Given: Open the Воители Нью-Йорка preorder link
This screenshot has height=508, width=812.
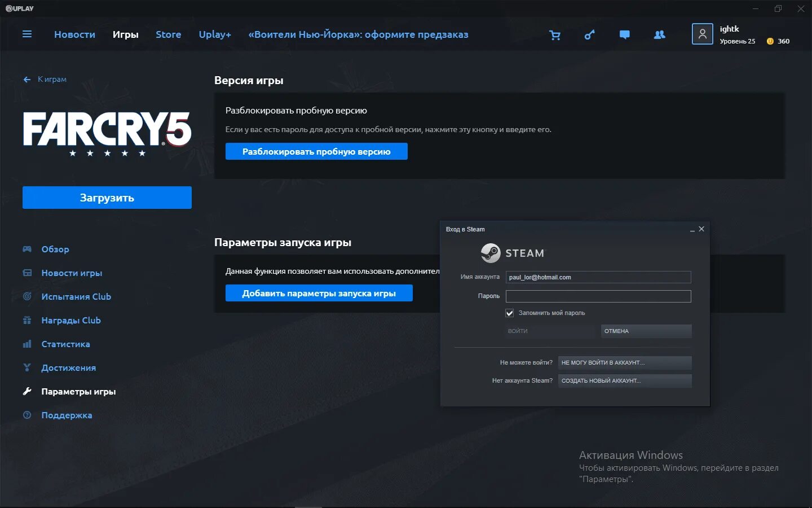Looking at the screenshot, I should pos(358,34).
